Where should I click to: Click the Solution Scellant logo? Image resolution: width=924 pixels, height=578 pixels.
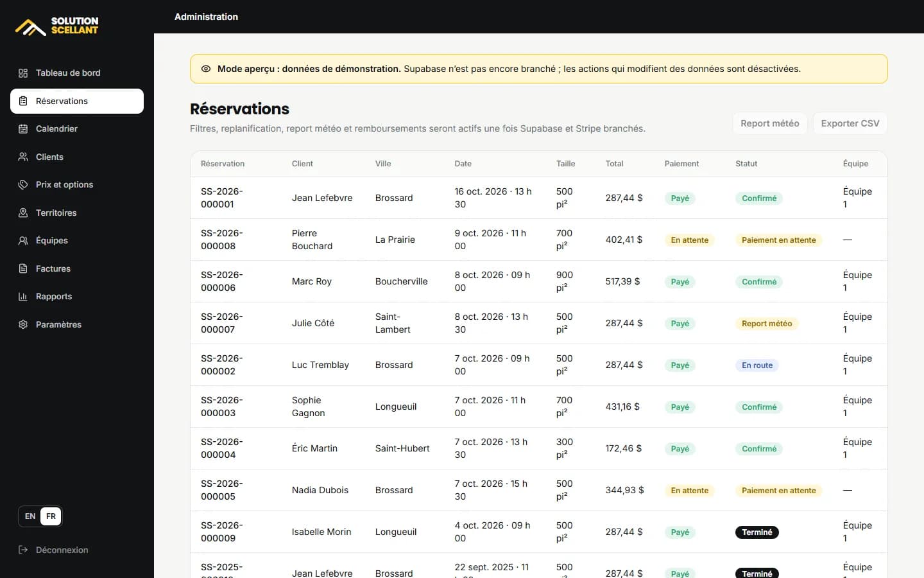(x=57, y=26)
